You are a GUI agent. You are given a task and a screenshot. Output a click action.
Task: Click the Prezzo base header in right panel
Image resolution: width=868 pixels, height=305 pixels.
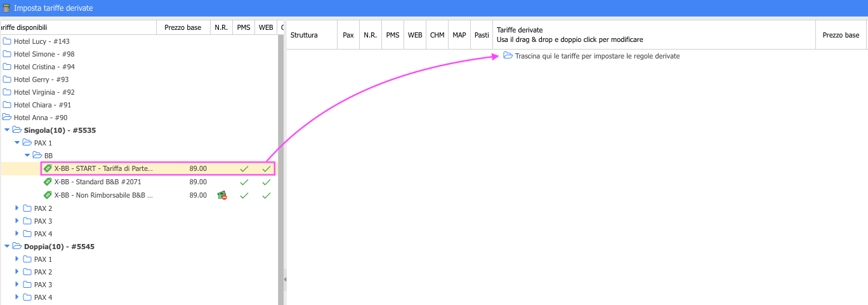841,35
